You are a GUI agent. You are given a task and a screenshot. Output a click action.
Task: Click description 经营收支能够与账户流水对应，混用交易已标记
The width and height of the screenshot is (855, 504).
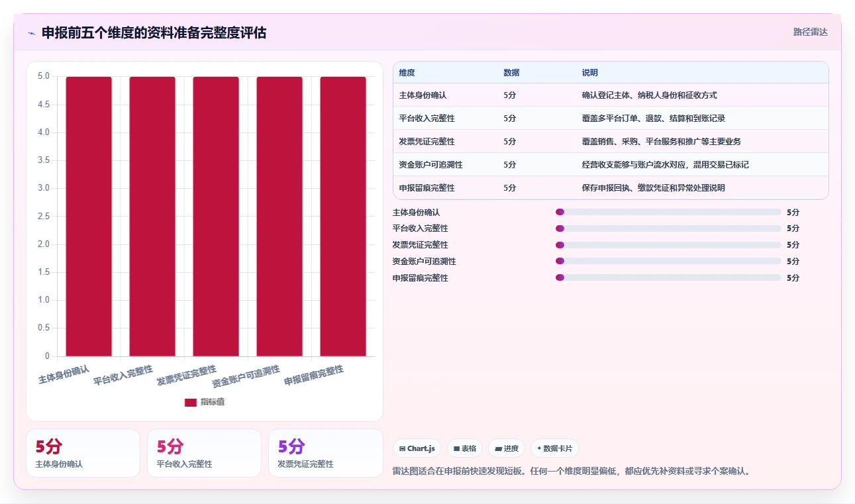pos(666,165)
